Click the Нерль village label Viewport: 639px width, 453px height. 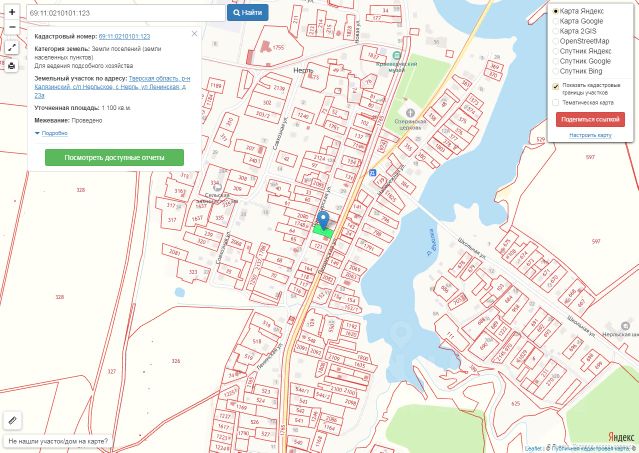(303, 70)
